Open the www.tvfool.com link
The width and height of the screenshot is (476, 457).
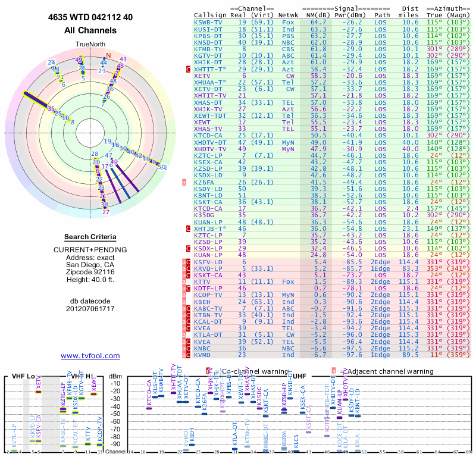point(90,356)
